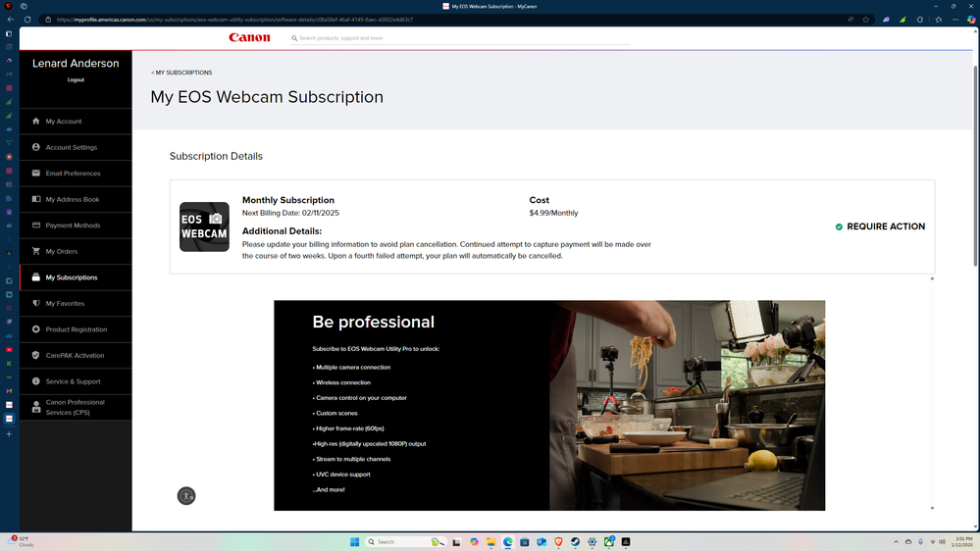Add new vertical tab with plus icon

tap(9, 434)
